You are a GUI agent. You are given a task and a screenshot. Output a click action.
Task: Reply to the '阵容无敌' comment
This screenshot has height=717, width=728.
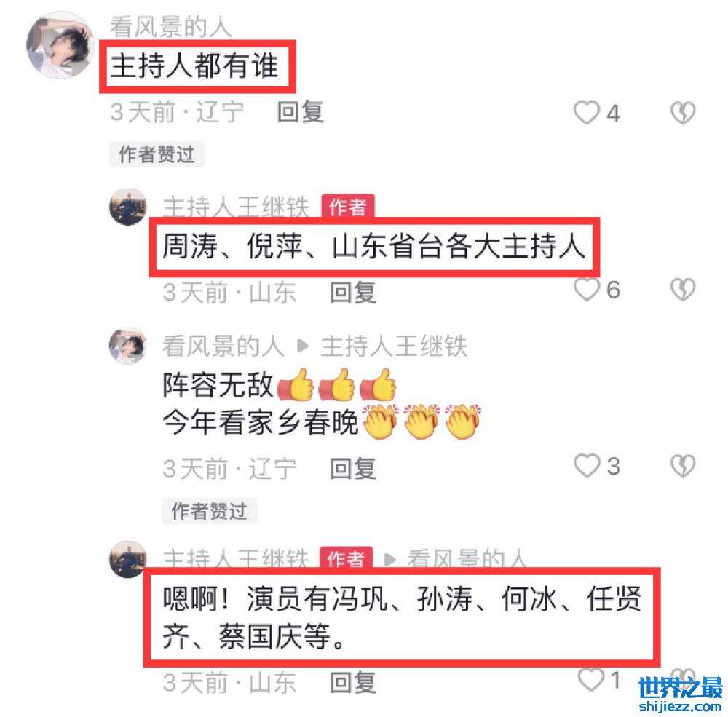353,469
